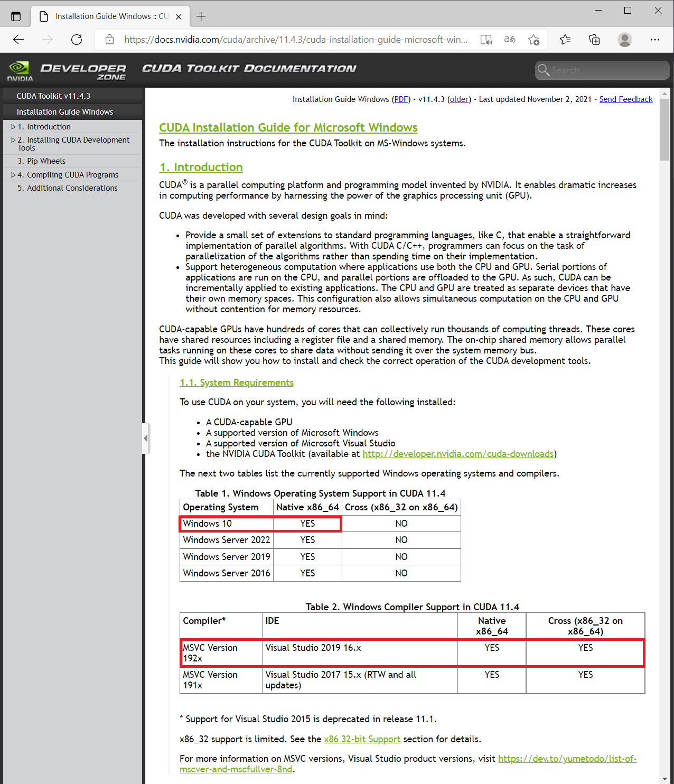
Task: Click the Send Feedback link
Action: click(x=626, y=99)
